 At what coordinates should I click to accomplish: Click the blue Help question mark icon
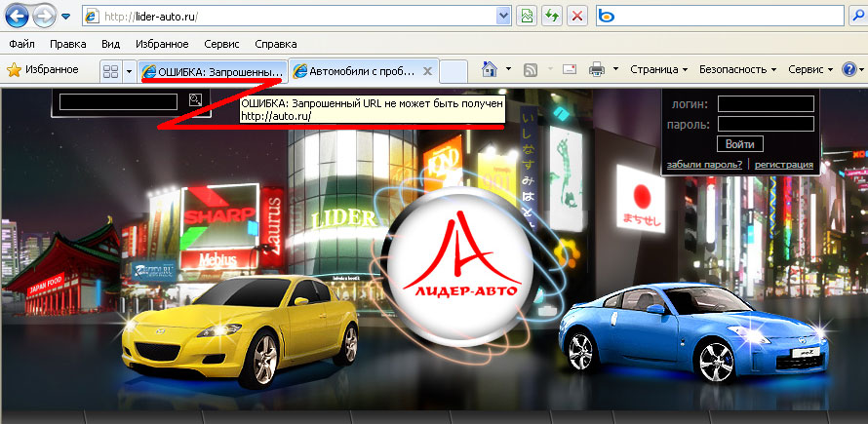pyautogui.click(x=849, y=70)
